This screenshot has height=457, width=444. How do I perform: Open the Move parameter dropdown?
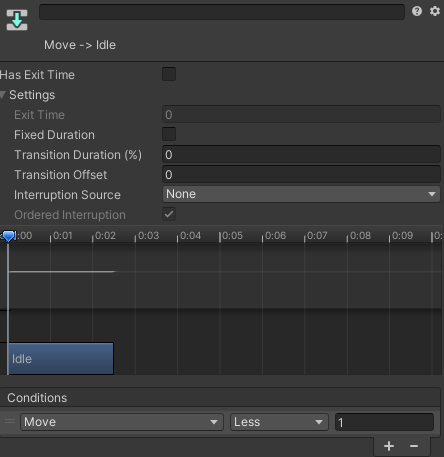pyautogui.click(x=122, y=422)
